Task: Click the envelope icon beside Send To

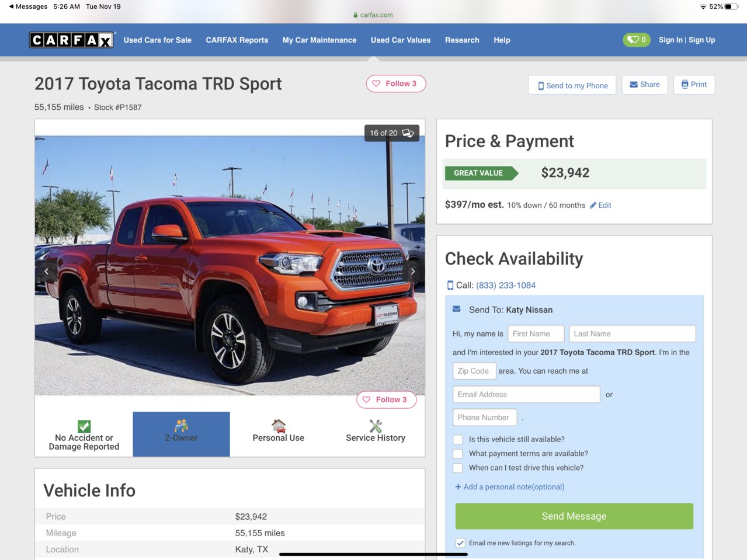Action: coord(457,309)
